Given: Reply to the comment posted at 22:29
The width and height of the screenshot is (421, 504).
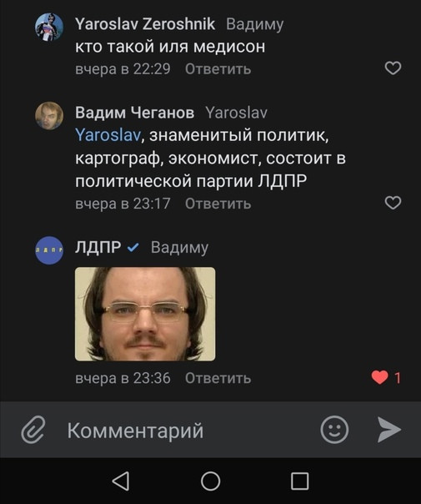Looking at the screenshot, I should [x=218, y=69].
